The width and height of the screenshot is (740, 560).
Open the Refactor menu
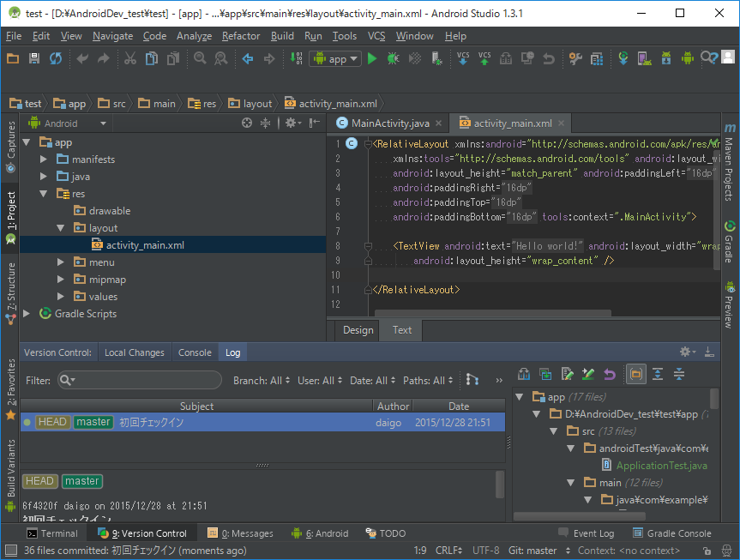(x=241, y=36)
